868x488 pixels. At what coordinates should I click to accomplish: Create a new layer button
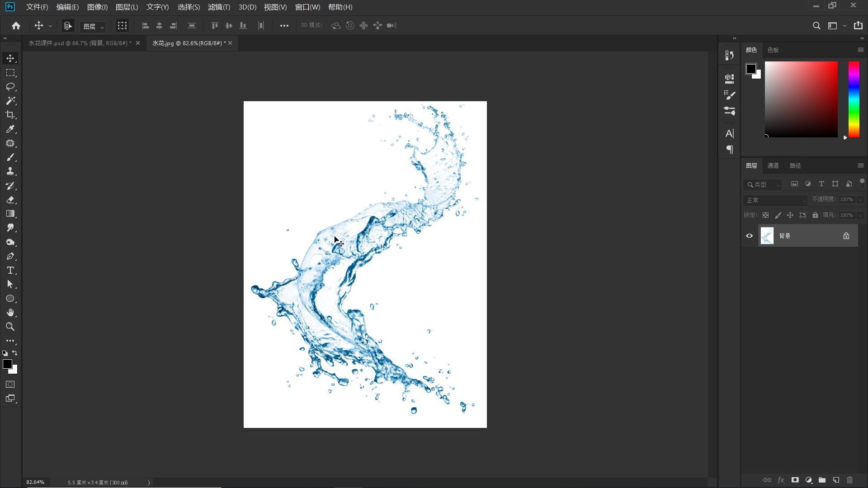(836, 480)
